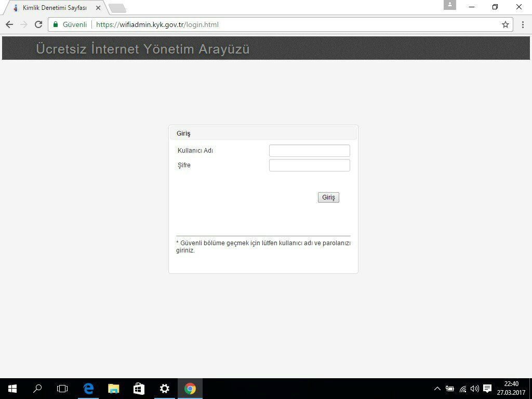Click the Şifre label
532x399 pixels.
point(184,165)
